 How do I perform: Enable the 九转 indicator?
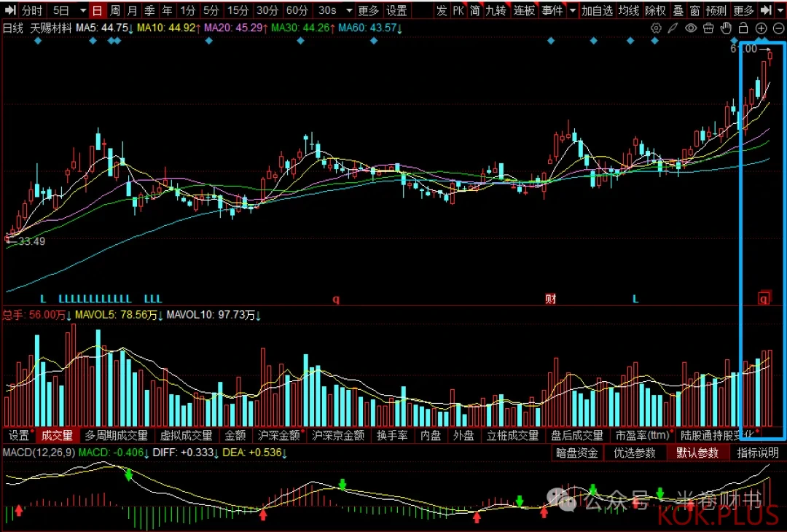tap(496, 10)
